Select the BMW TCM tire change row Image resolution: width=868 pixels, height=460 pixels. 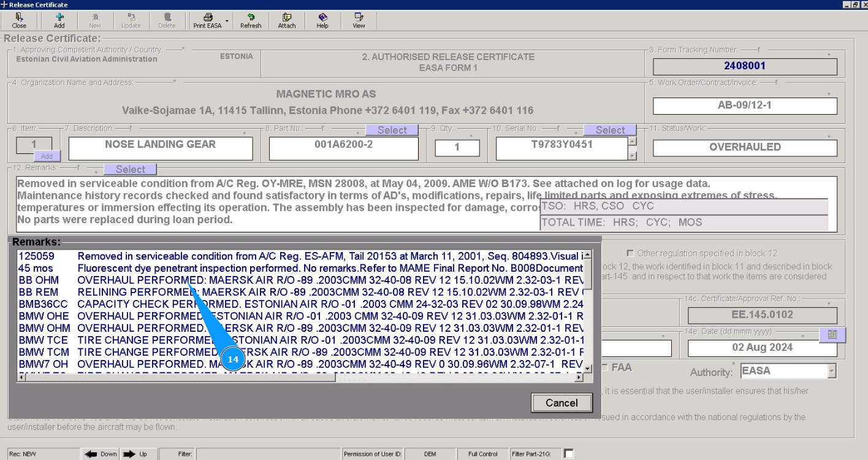click(x=300, y=352)
